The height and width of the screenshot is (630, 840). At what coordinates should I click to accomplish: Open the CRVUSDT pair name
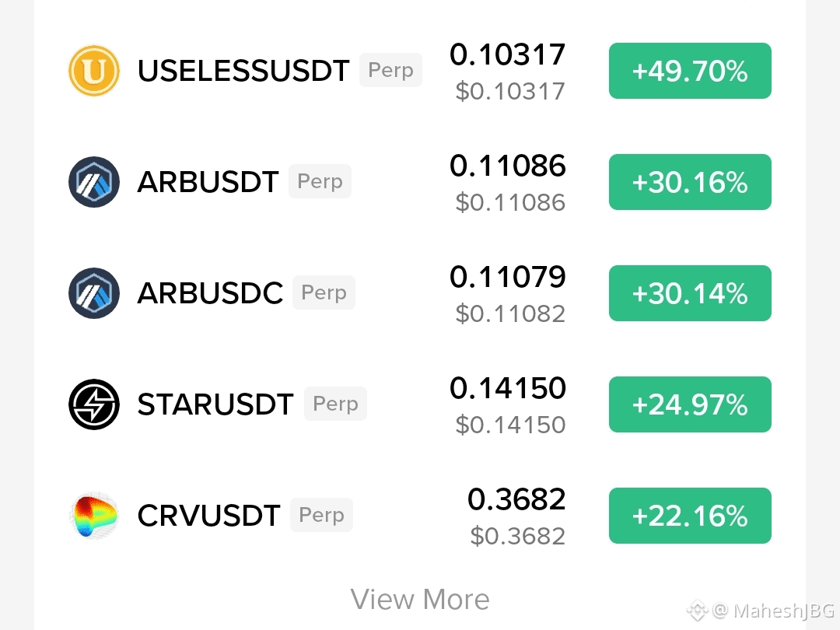(209, 516)
